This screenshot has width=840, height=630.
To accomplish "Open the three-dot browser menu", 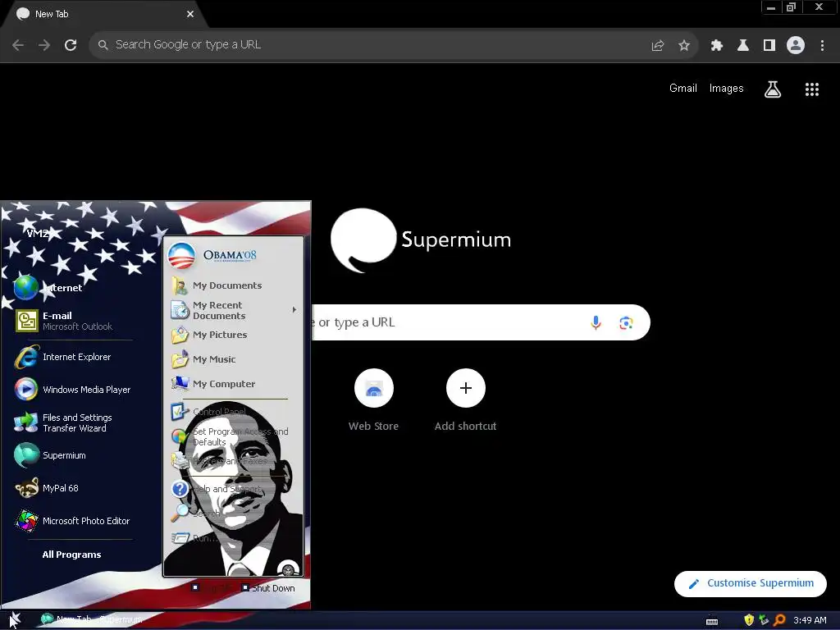I will (x=822, y=46).
